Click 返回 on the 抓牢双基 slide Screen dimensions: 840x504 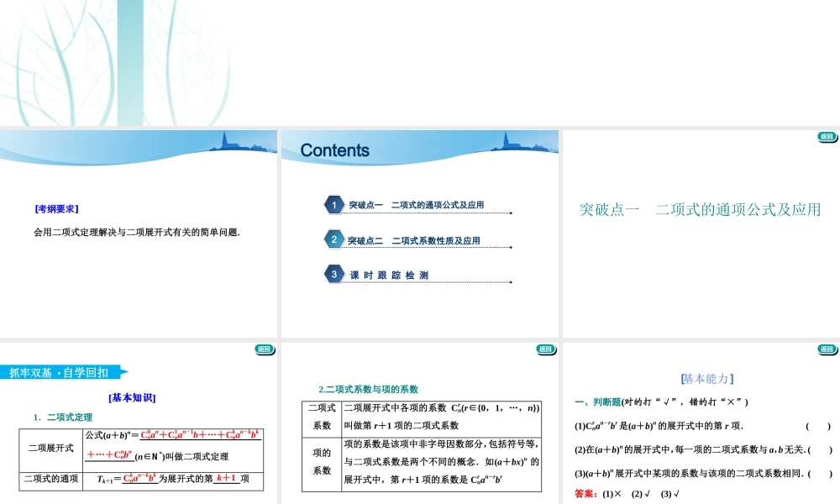265,349
